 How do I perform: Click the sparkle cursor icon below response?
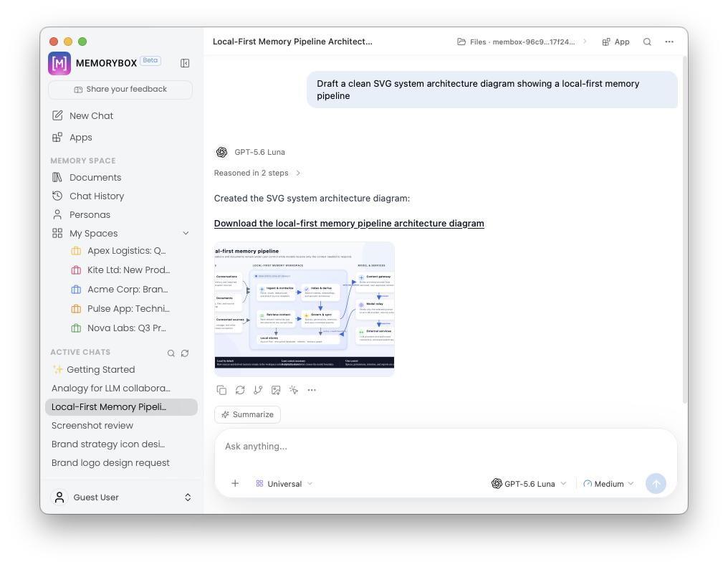point(294,390)
